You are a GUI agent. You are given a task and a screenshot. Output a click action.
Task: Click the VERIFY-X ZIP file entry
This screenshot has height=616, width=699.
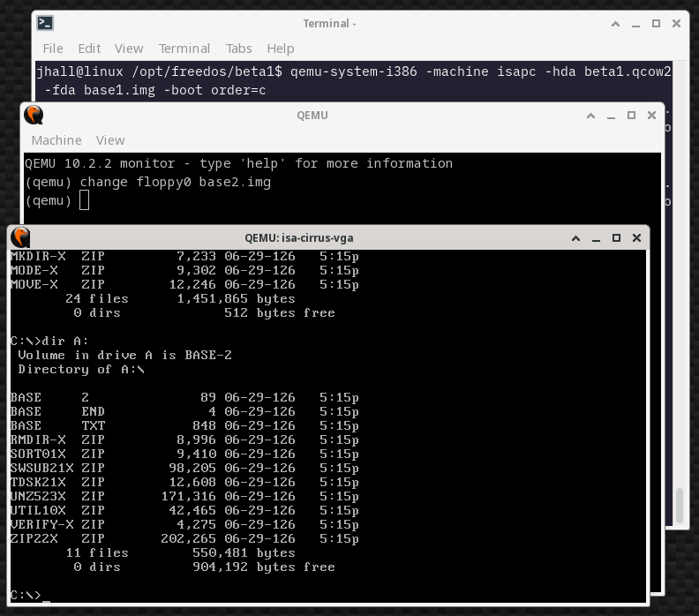coord(184,524)
